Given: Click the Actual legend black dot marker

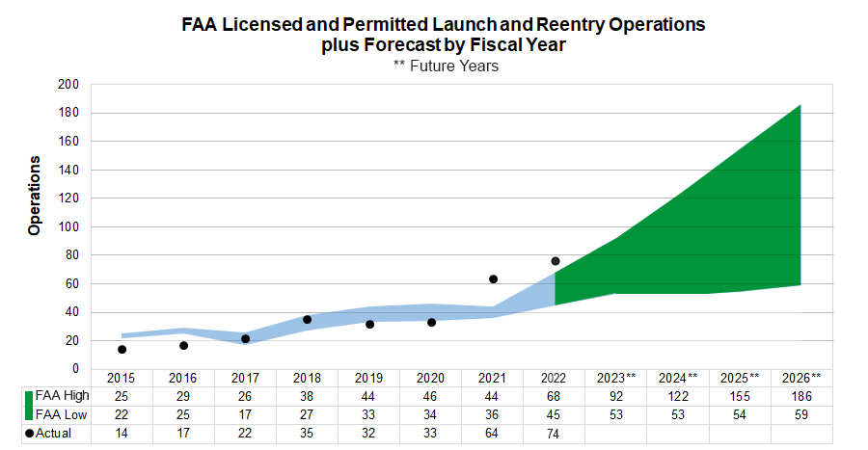Looking at the screenshot, I should click(x=29, y=434).
